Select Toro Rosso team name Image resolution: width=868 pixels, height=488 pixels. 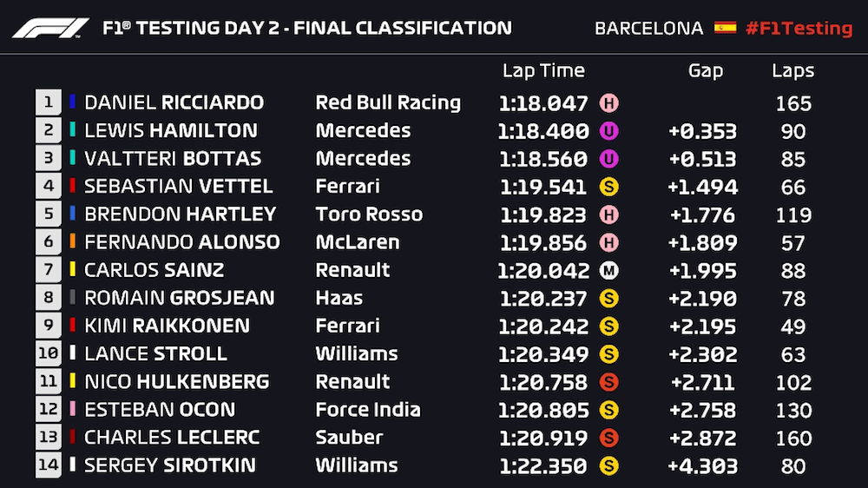[x=369, y=214]
